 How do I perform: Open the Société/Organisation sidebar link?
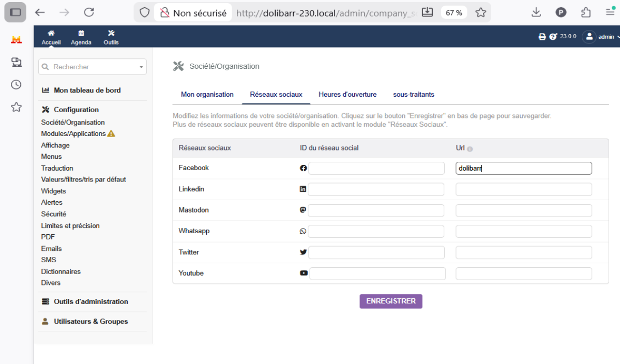[x=73, y=123]
